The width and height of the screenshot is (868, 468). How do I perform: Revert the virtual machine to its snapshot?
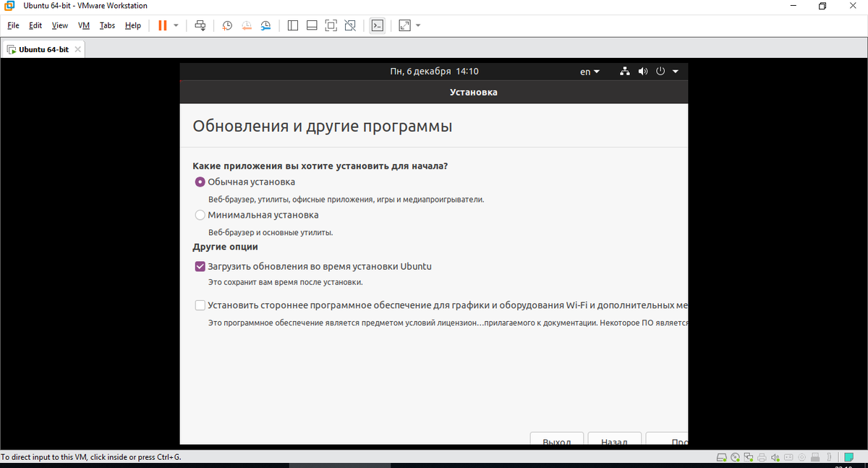point(247,25)
